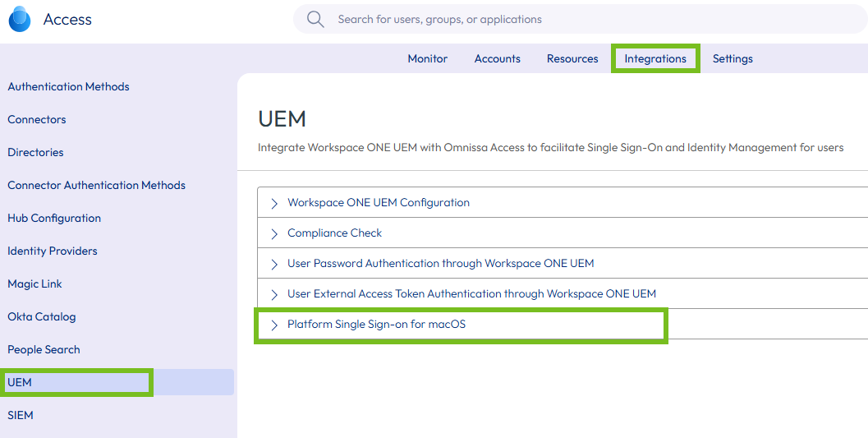Click User Password Authentication through Workspace ONE UEM
Screen dimensions: 868x438
[441, 264]
